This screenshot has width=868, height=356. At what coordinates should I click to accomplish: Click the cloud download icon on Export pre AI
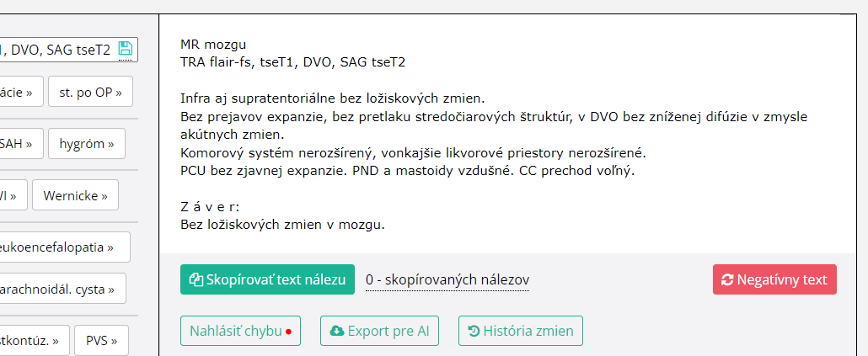337,331
